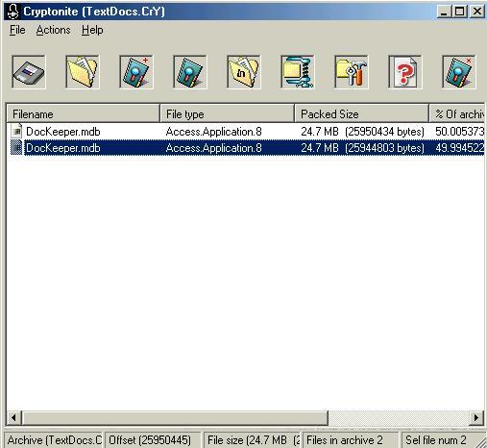Open the folder tools settings icon
The width and height of the screenshot is (487, 448).
pos(352,72)
